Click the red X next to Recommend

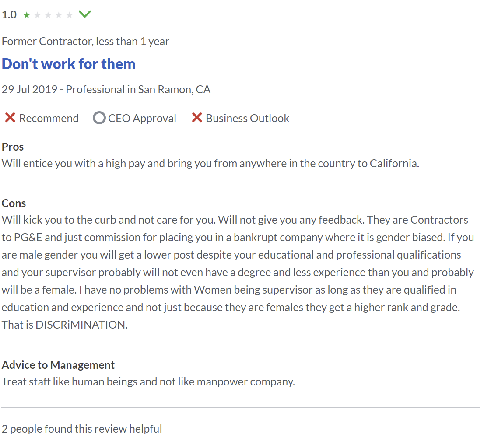coord(10,118)
